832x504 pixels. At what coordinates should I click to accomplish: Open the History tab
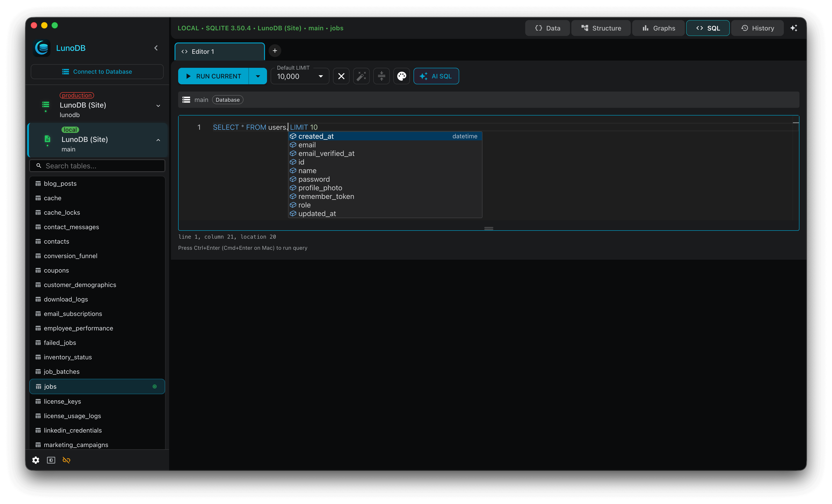click(x=757, y=28)
